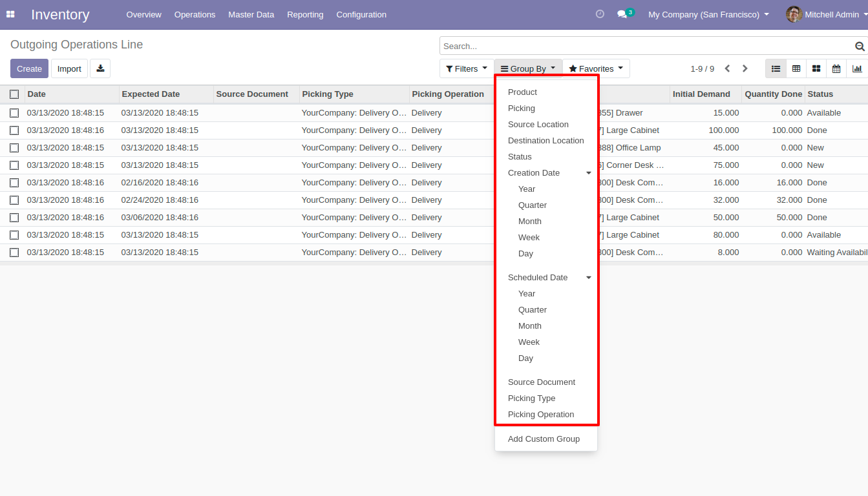Check the row with 100.000 initial demand

click(14, 130)
